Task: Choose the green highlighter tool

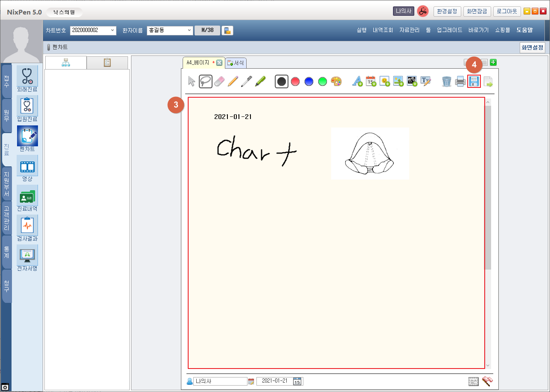Action: click(260, 81)
